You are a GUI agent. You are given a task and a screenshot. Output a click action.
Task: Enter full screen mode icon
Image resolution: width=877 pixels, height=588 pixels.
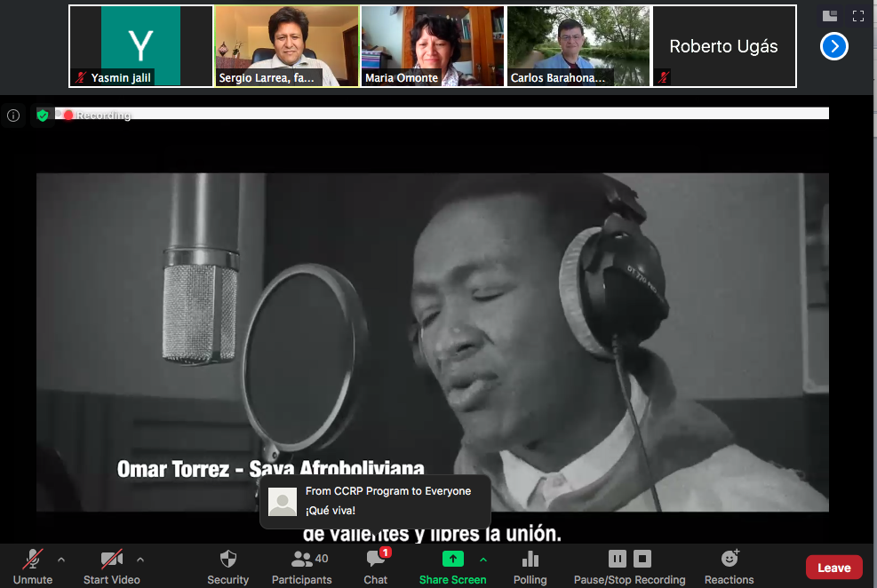tap(858, 15)
